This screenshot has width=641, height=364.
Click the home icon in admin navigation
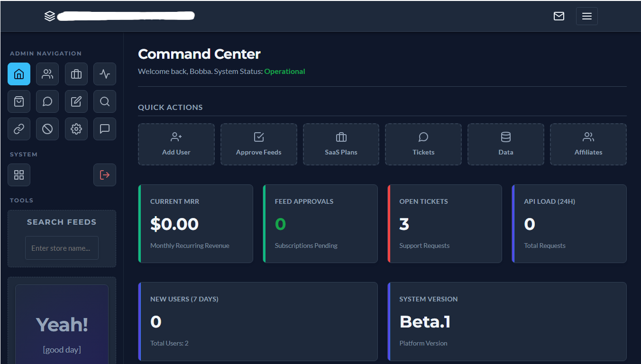(x=19, y=74)
